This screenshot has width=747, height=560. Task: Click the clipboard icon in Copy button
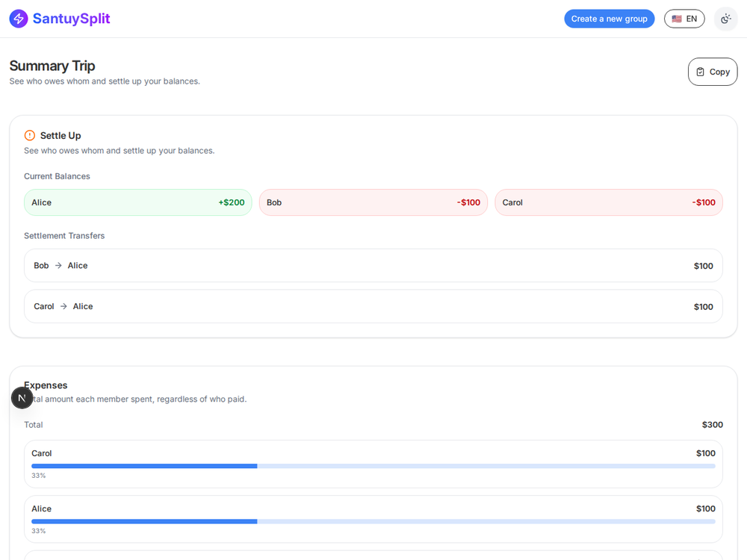click(701, 72)
